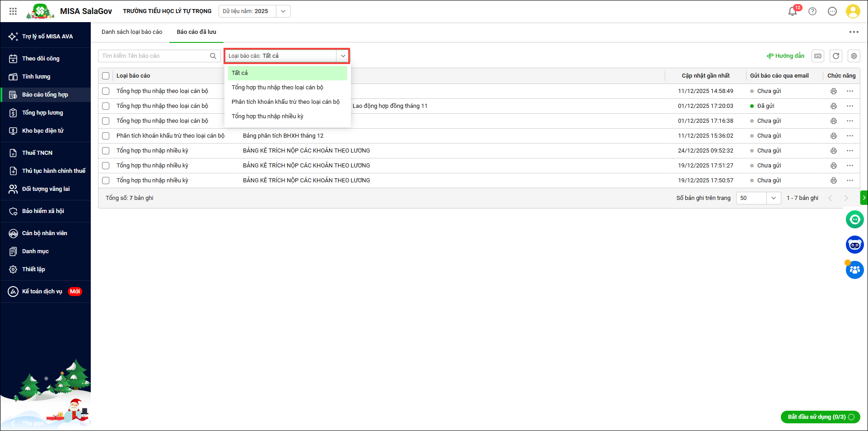Image resolution: width=868 pixels, height=431 pixels.
Task: Open the notifications bell icon
Action: click(x=792, y=11)
